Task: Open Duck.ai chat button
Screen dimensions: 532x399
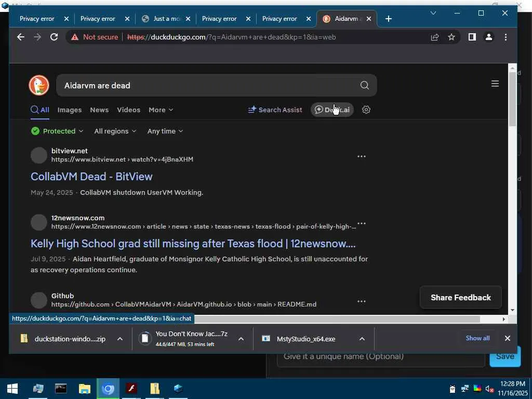Action: coord(332,110)
